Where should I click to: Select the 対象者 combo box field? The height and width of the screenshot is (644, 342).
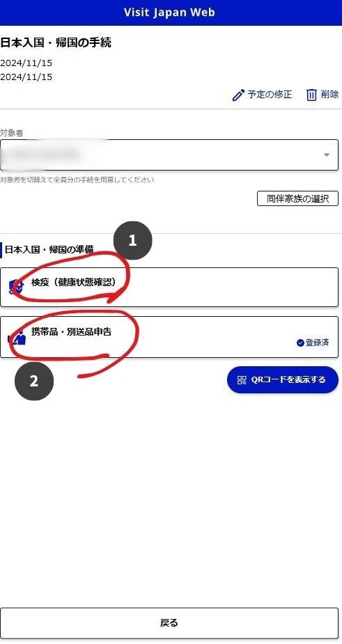pyautogui.click(x=169, y=155)
